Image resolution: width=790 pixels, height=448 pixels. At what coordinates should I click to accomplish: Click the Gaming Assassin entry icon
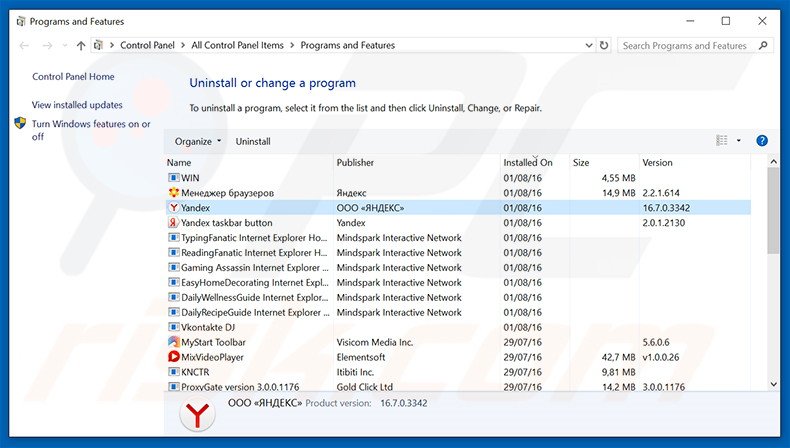point(173,268)
